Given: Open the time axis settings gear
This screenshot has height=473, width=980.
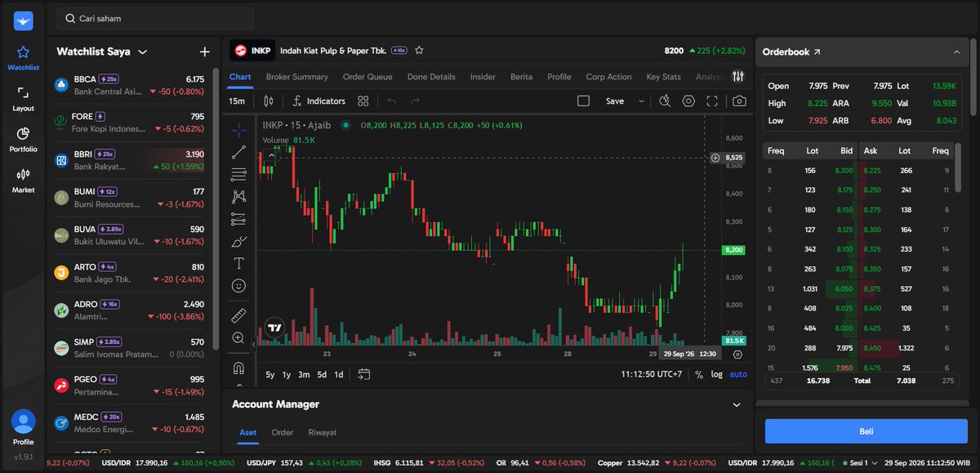Looking at the screenshot, I should pos(737,355).
